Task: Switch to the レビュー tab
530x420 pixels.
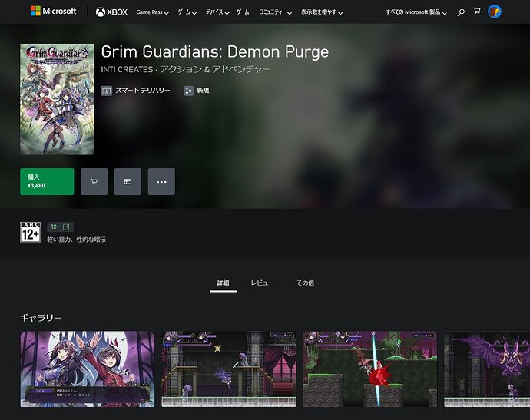Action: [262, 283]
